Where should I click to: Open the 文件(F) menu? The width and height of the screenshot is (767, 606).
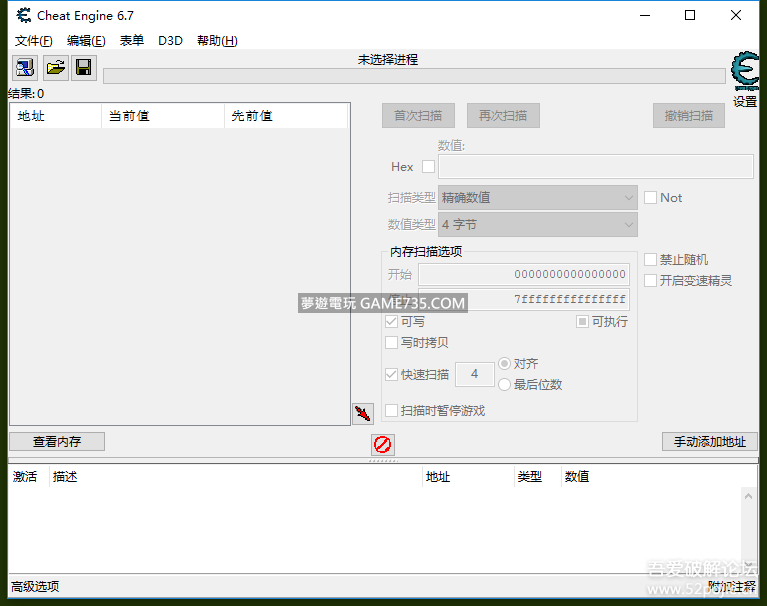[x=33, y=41]
